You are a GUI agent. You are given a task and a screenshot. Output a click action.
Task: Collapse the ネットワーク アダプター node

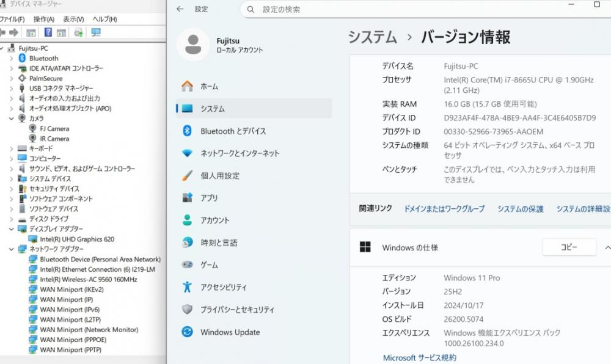coord(11,249)
